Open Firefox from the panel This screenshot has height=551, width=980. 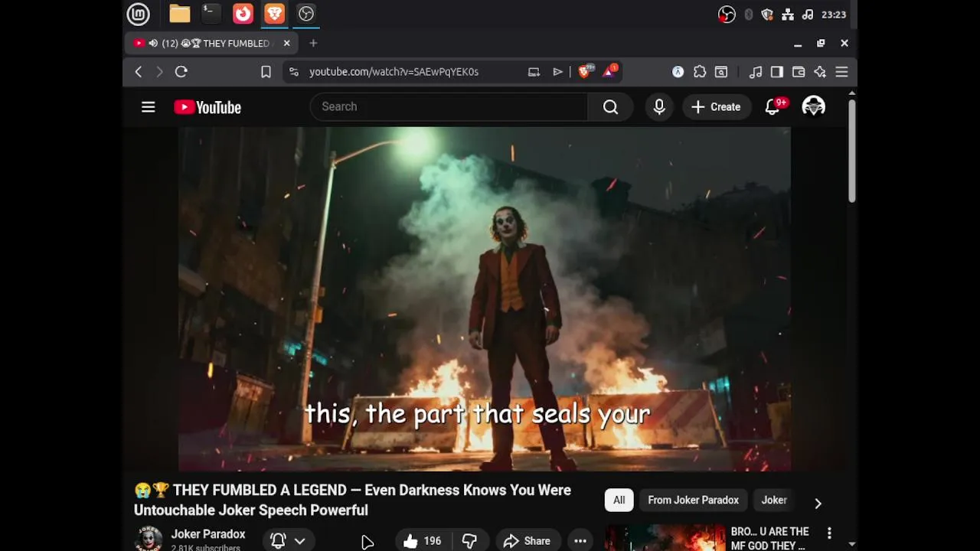[x=243, y=14]
